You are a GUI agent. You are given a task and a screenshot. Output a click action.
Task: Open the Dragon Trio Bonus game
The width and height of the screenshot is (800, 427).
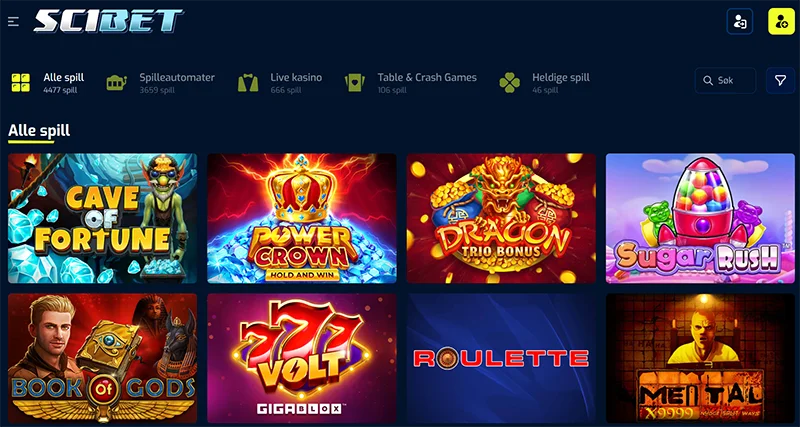[x=501, y=218]
